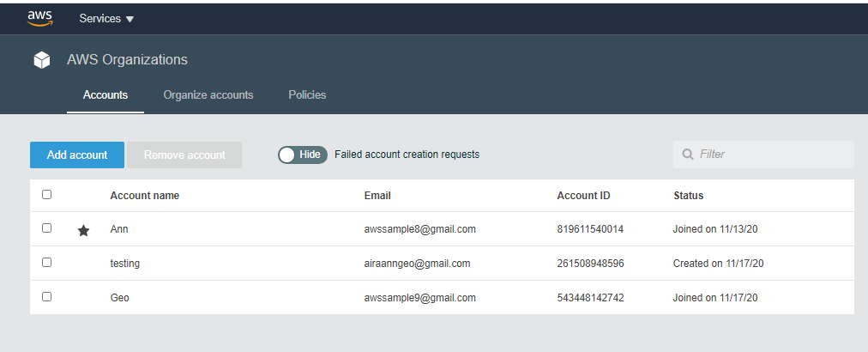This screenshot has width=868, height=352.
Task: Open the Services dropdown menu
Action: pos(106,19)
